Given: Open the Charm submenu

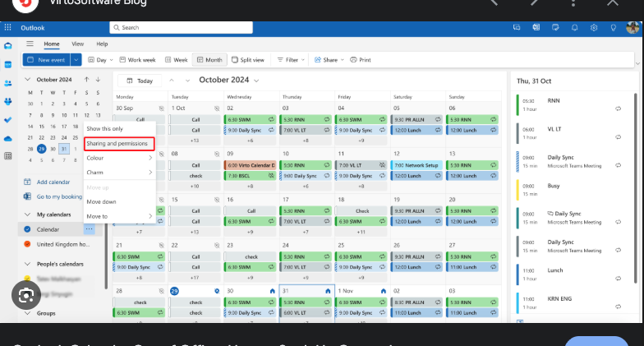Looking at the screenshot, I should tap(119, 173).
